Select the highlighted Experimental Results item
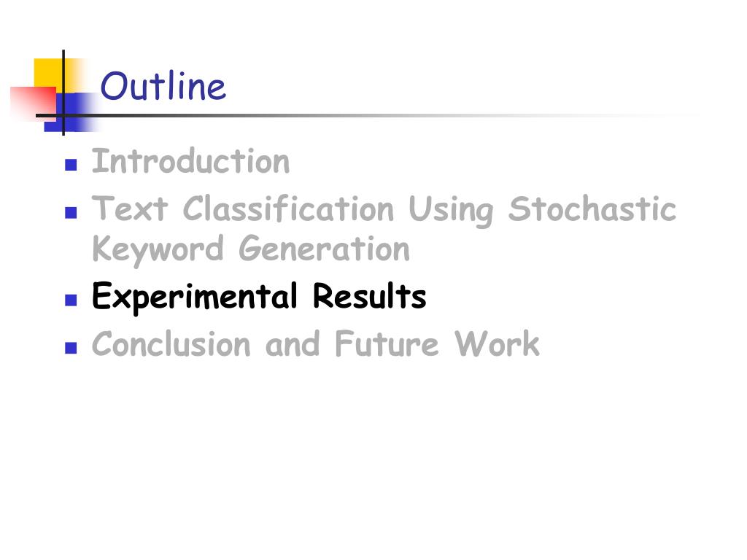747x560 pixels. point(259,297)
